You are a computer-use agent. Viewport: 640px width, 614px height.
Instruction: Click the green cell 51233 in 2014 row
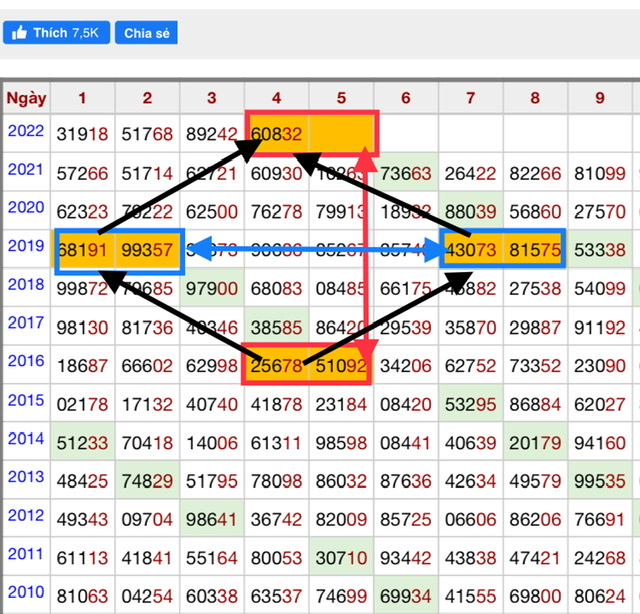click(x=84, y=443)
